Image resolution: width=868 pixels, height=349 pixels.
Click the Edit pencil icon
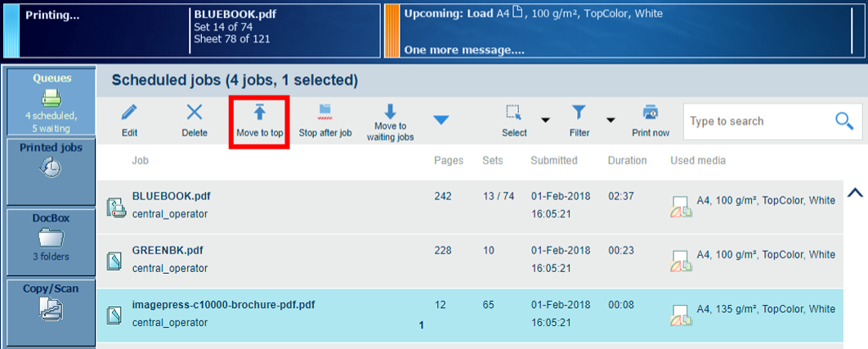(x=129, y=113)
